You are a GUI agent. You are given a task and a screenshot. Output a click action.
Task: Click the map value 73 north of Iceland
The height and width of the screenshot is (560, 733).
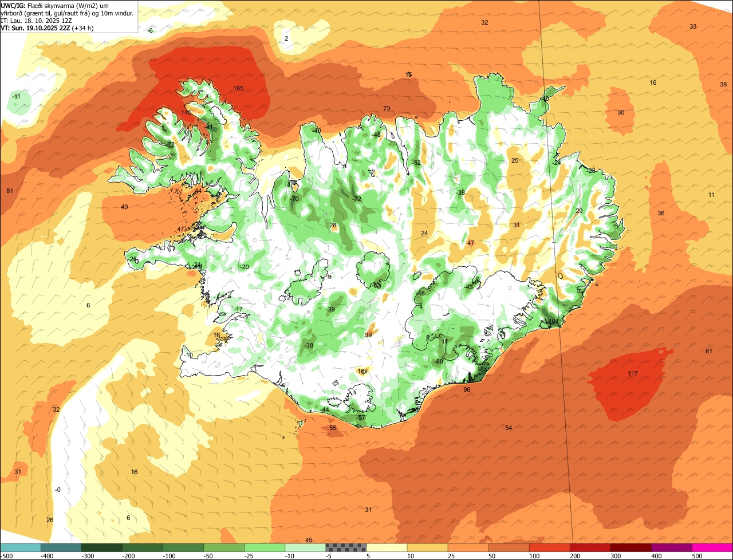[387, 108]
